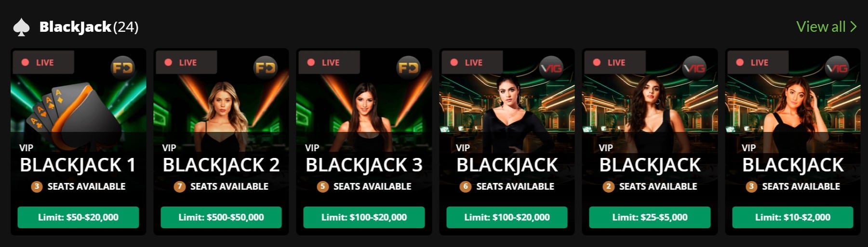The image size is (868, 247).
Task: Click the seat count badge showing 6
Action: tap(466, 186)
